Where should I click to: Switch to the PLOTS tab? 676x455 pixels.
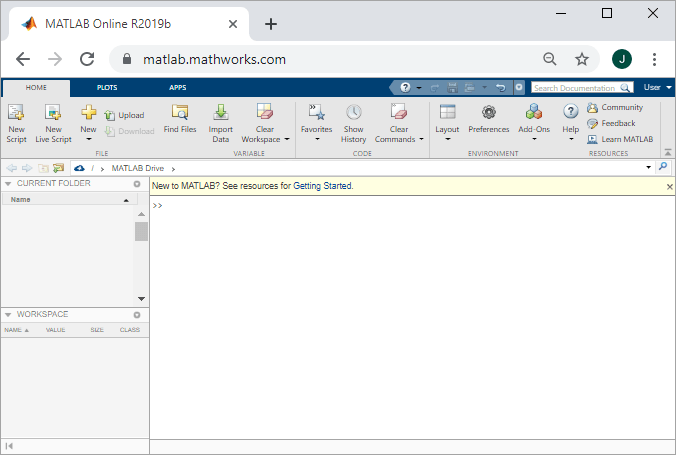click(107, 88)
